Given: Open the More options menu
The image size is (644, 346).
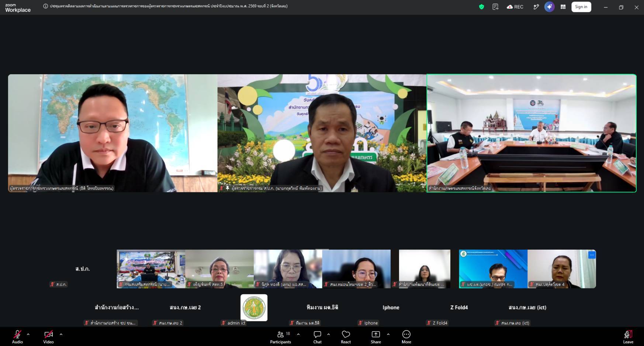Looking at the screenshot, I should 406,337.
